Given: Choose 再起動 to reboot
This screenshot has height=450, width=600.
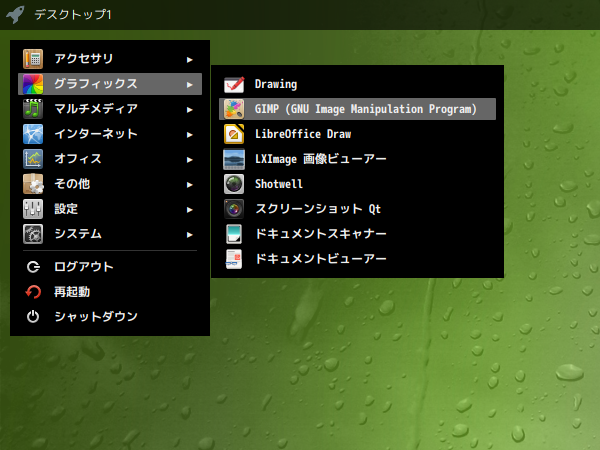Looking at the screenshot, I should tap(110, 292).
